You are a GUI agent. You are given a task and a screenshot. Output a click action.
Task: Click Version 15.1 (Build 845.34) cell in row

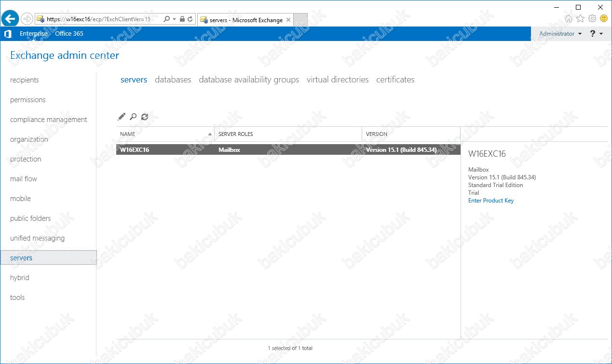[401, 150]
